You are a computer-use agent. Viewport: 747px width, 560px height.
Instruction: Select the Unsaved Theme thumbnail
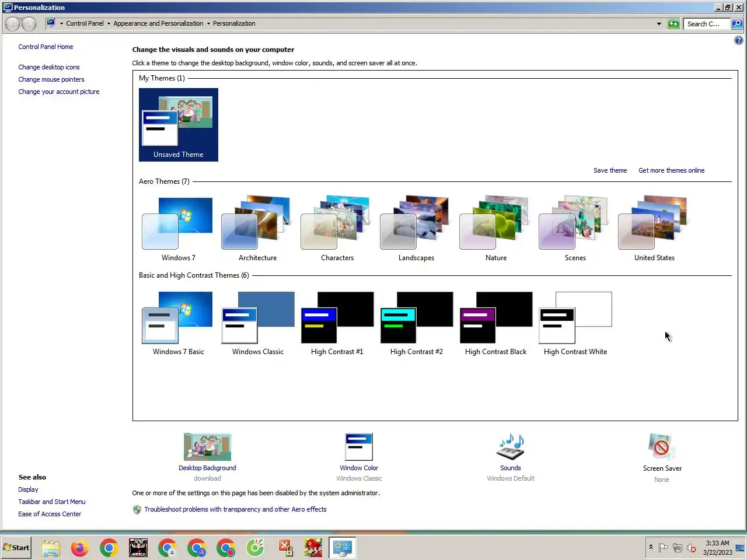[x=179, y=125]
